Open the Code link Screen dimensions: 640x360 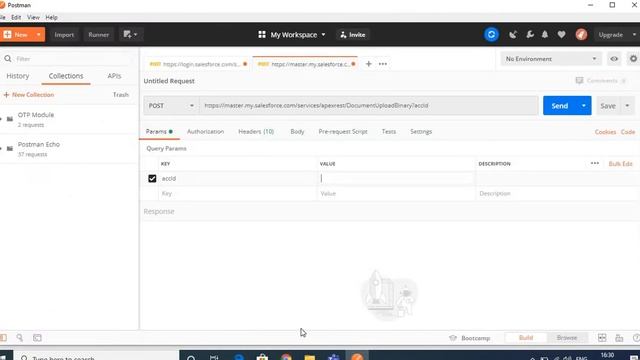click(628, 132)
